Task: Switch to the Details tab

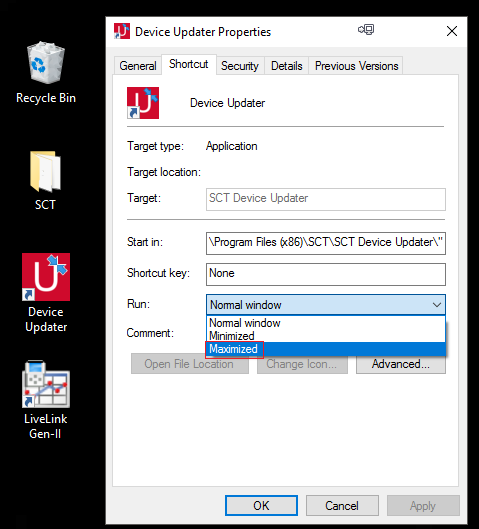Action: click(x=287, y=65)
